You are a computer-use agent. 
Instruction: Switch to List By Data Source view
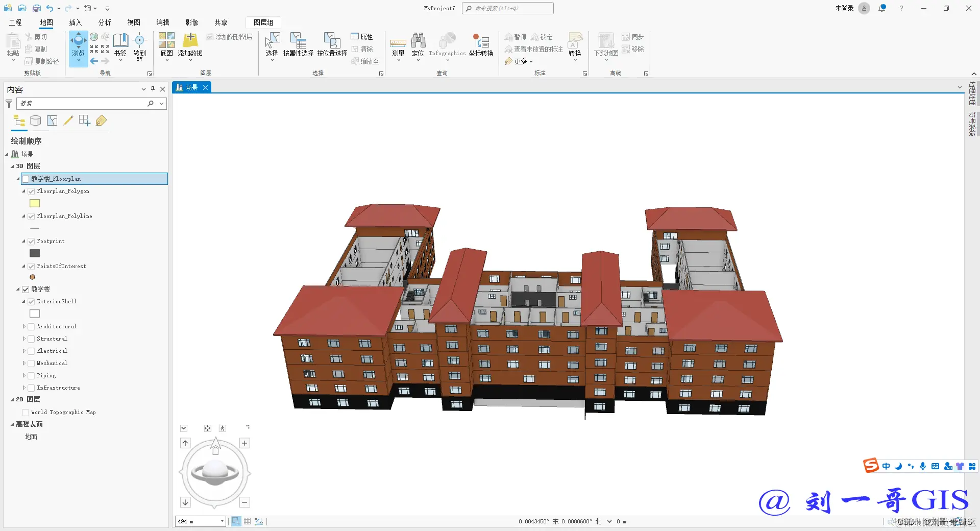tap(35, 120)
